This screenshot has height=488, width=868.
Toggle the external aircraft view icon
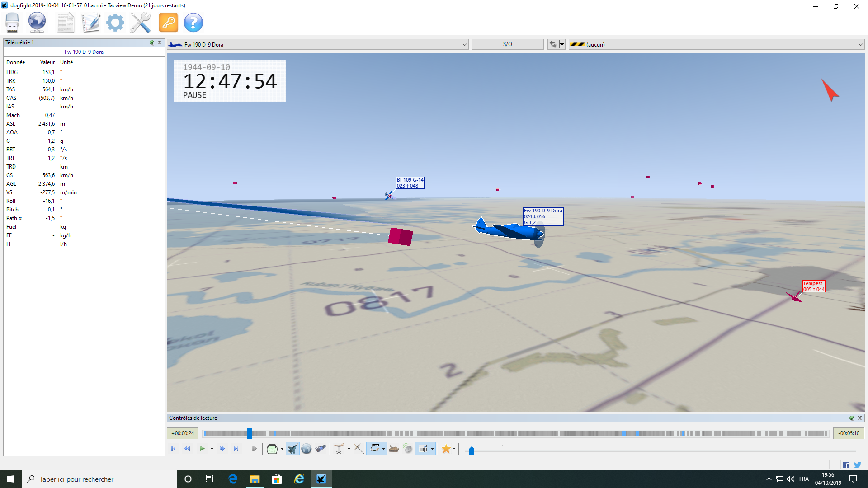[292, 449]
